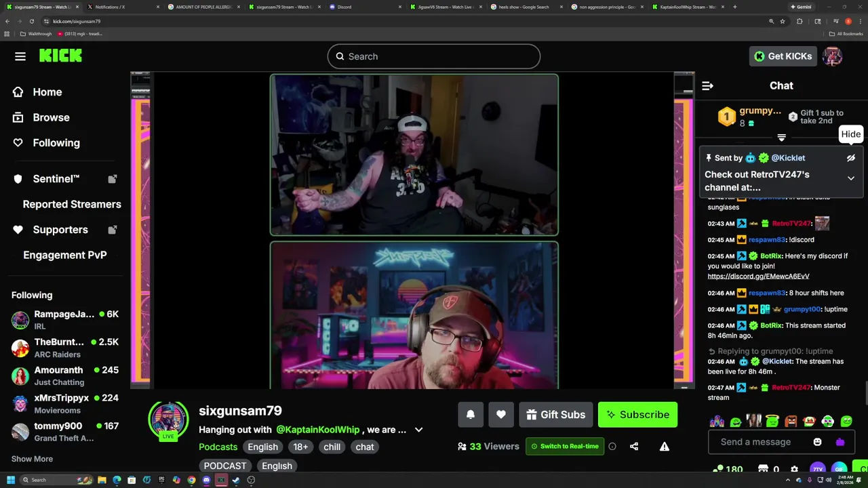This screenshot has width=868, height=488.
Task: Click the Gift Subs button
Action: (x=556, y=415)
